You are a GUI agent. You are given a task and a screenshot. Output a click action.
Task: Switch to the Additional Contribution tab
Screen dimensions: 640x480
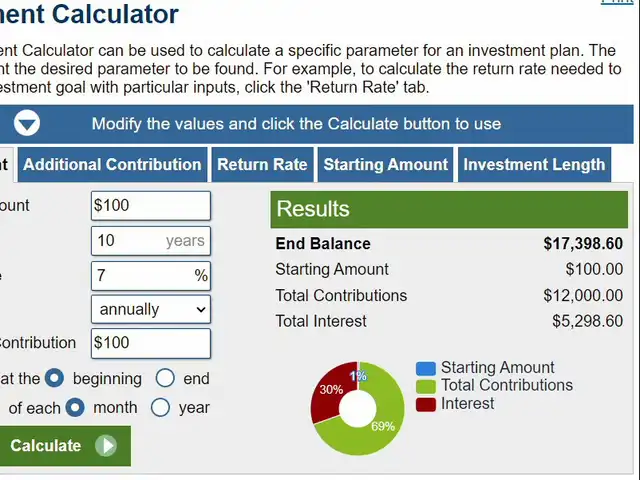112,164
